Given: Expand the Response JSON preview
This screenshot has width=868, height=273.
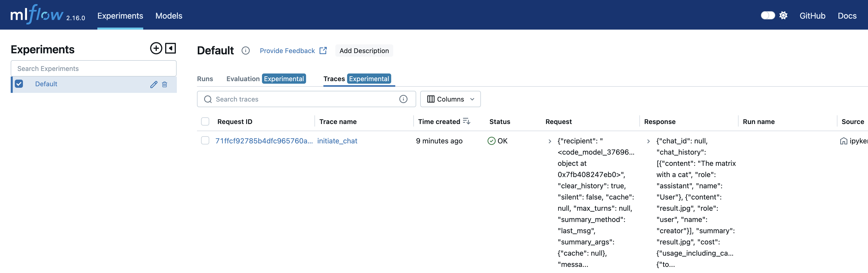Looking at the screenshot, I should pyautogui.click(x=648, y=141).
